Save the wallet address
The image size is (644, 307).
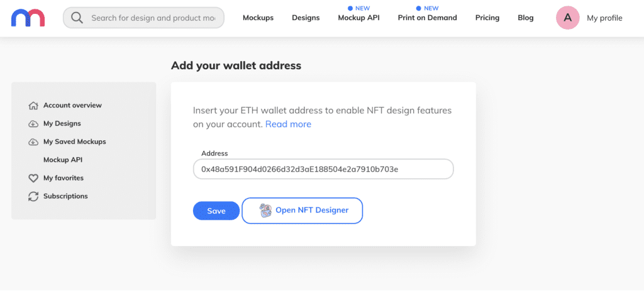[x=216, y=211]
